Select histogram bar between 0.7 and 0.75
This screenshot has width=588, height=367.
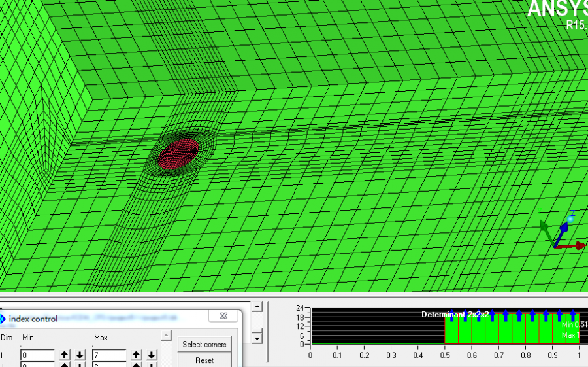(x=506, y=328)
